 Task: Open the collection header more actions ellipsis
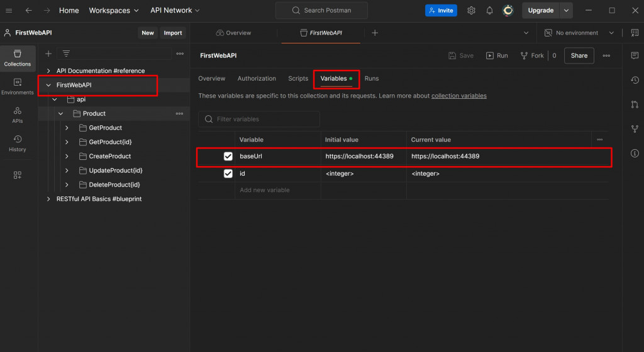(x=606, y=55)
